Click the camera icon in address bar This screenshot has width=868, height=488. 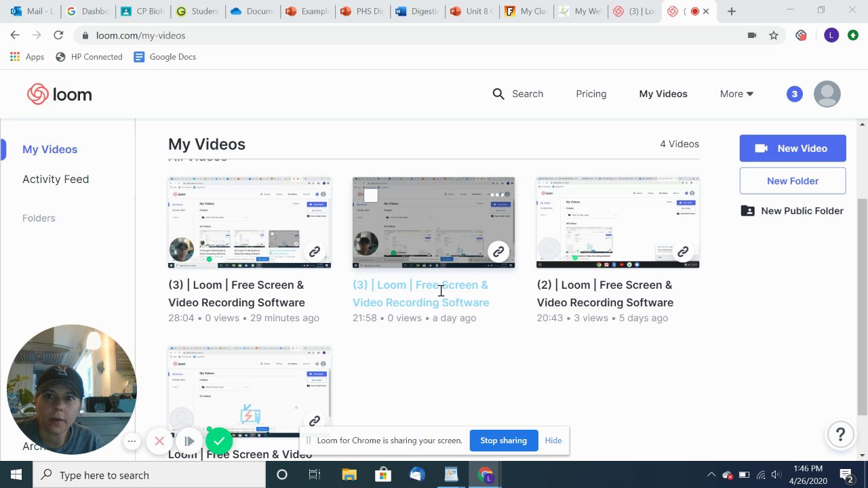[x=751, y=35]
